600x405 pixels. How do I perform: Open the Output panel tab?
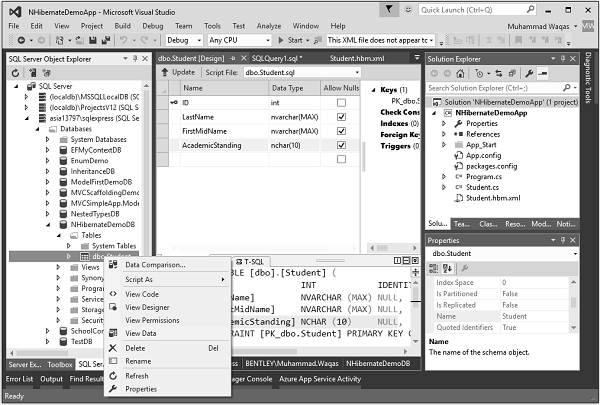pyautogui.click(x=51, y=379)
